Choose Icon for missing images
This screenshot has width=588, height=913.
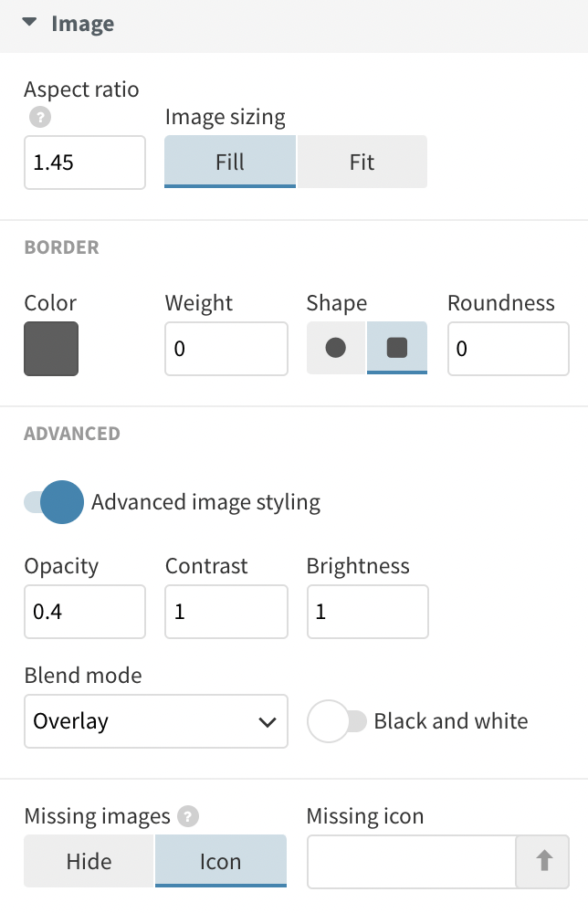click(x=220, y=861)
